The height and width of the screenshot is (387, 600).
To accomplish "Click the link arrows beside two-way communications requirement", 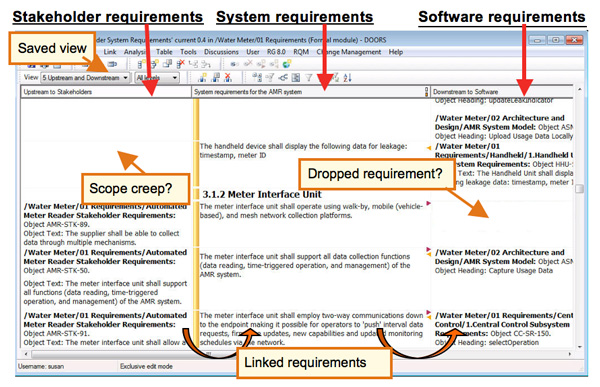I will [429, 315].
